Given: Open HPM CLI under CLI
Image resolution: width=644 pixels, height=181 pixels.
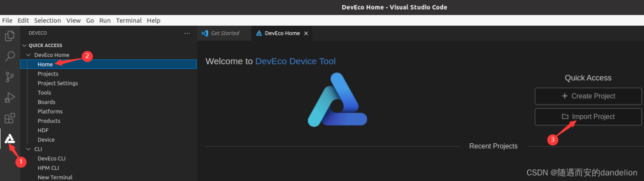Looking at the screenshot, I should point(48,168).
